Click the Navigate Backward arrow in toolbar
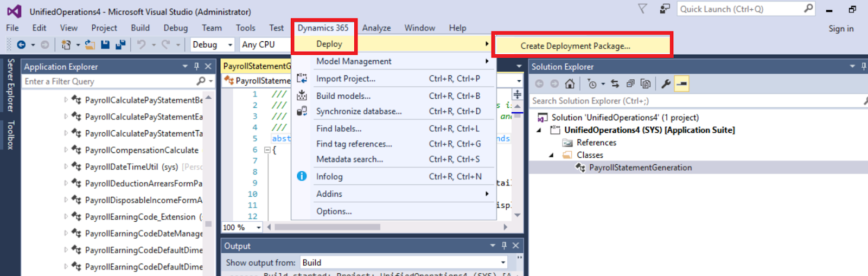The image size is (868, 276). 21,44
